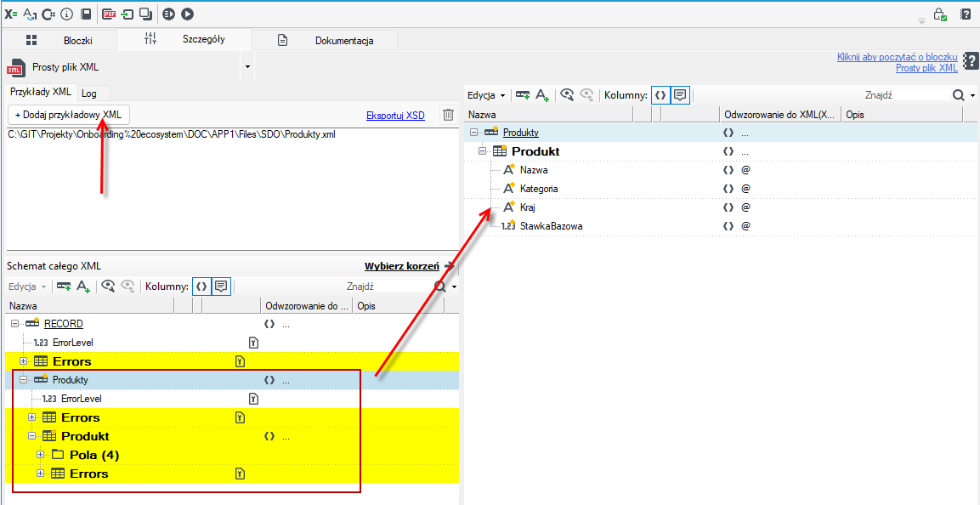Image resolution: width=980 pixels, height=505 pixels.
Task: Click the large help book icon beside the links
Action: coord(971,61)
